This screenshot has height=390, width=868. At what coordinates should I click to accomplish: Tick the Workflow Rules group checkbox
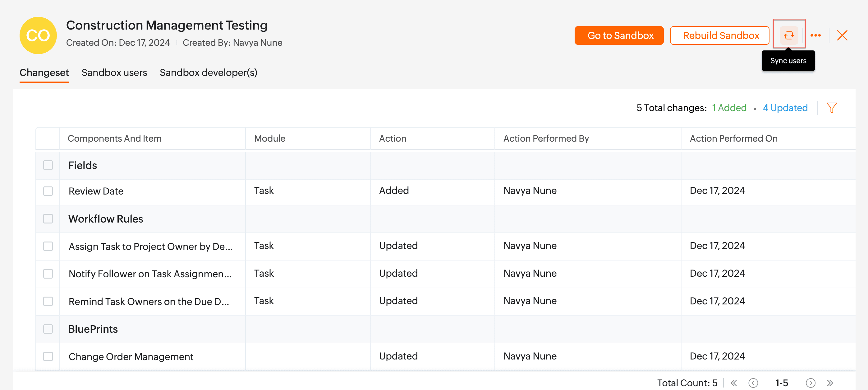coord(48,218)
